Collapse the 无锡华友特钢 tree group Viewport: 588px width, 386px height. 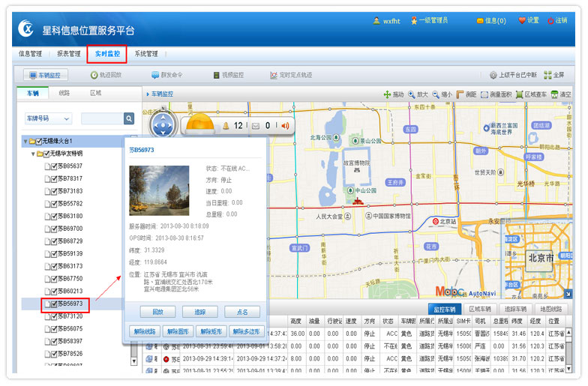[33, 154]
